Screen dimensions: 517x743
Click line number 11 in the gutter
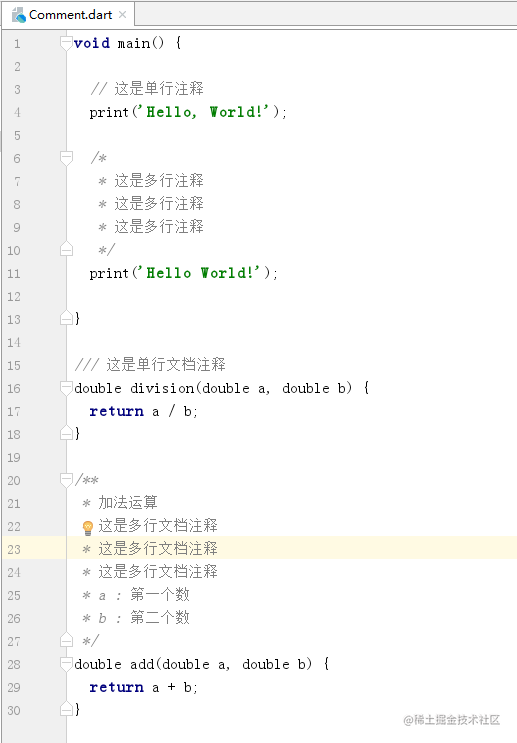pos(14,274)
